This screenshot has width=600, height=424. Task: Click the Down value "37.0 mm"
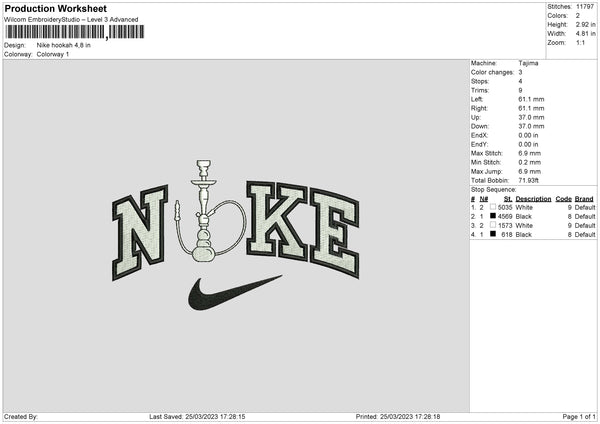tap(531, 126)
